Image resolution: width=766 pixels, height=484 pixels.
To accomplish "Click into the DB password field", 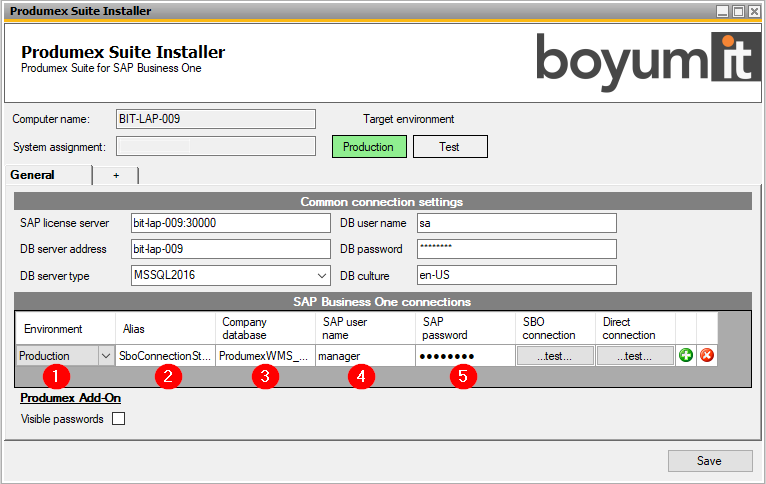I will coord(515,249).
